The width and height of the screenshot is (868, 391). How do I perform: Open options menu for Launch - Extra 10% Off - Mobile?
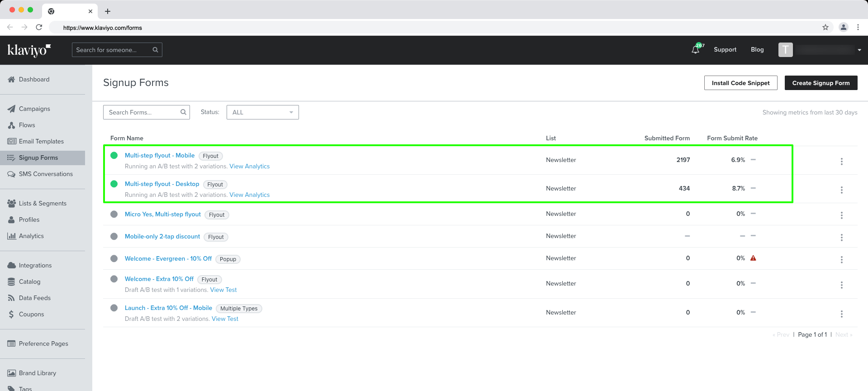pos(842,314)
